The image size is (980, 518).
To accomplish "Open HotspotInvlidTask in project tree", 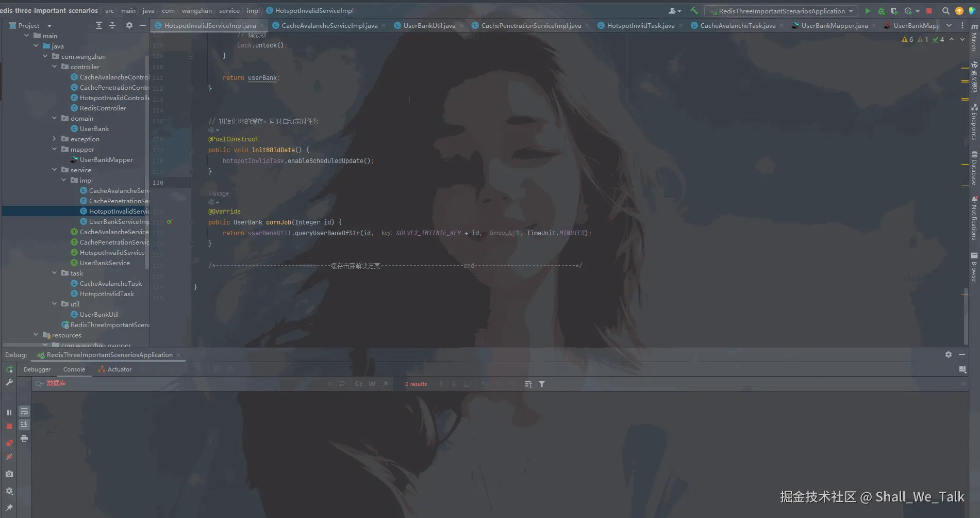I will [107, 294].
